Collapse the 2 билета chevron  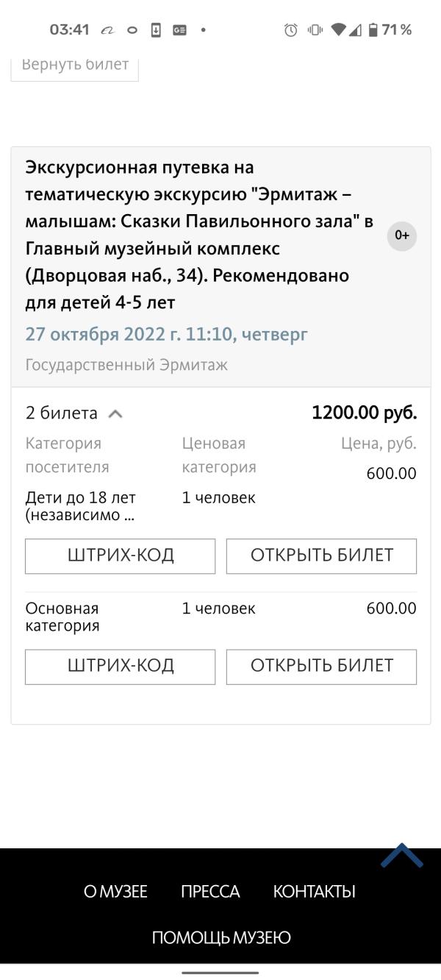[x=115, y=413]
